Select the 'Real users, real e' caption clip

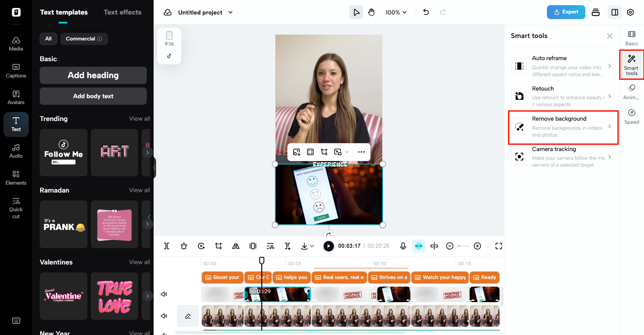pyautogui.click(x=340, y=277)
